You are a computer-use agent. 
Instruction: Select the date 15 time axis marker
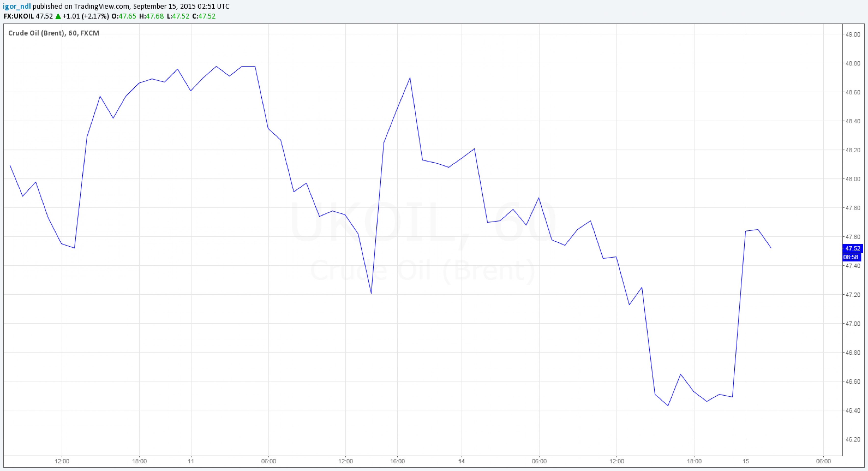coord(746,461)
